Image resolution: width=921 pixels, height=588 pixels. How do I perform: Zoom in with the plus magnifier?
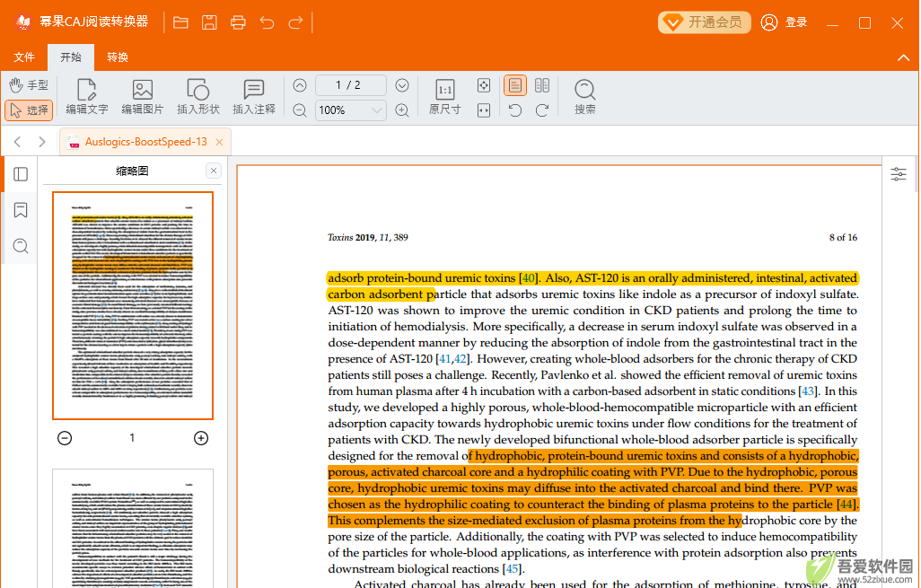402,110
